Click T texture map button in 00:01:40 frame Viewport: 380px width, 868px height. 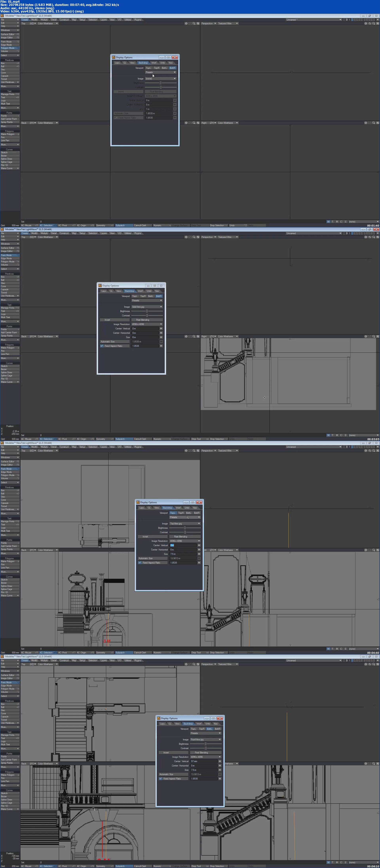[x=333, y=222]
